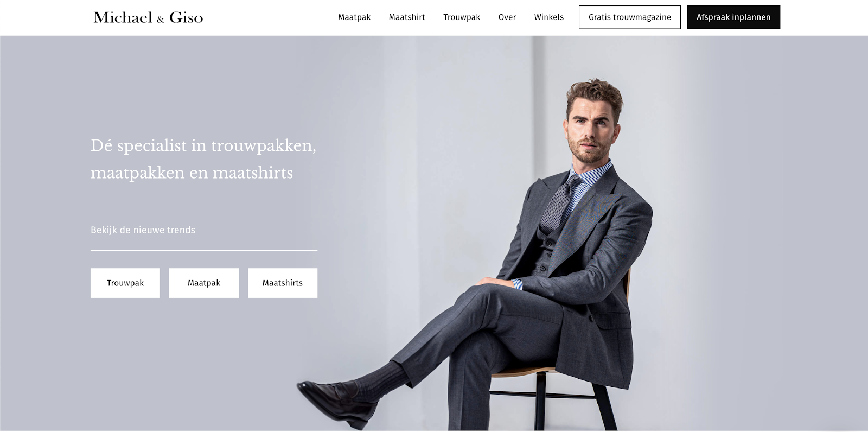Screen dimensions: 868x432
Task: Open the Maatshirt navigation menu item
Action: [x=407, y=17]
